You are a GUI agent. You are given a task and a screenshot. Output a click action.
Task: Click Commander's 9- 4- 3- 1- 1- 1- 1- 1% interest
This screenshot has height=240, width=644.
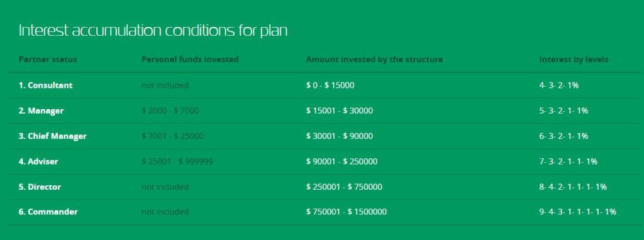577,212
